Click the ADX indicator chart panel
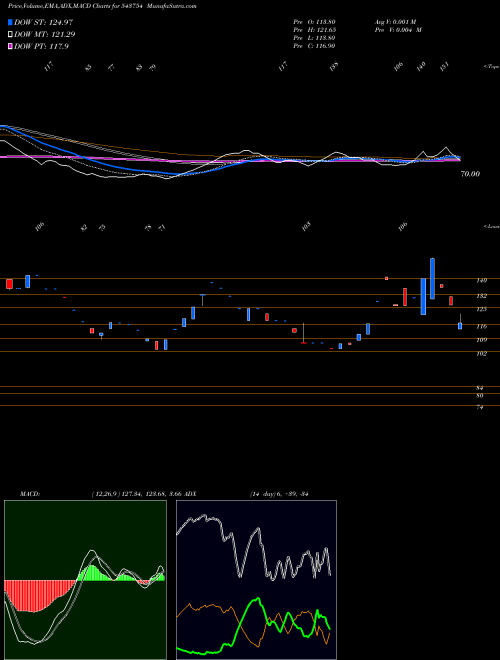 [x=256, y=580]
